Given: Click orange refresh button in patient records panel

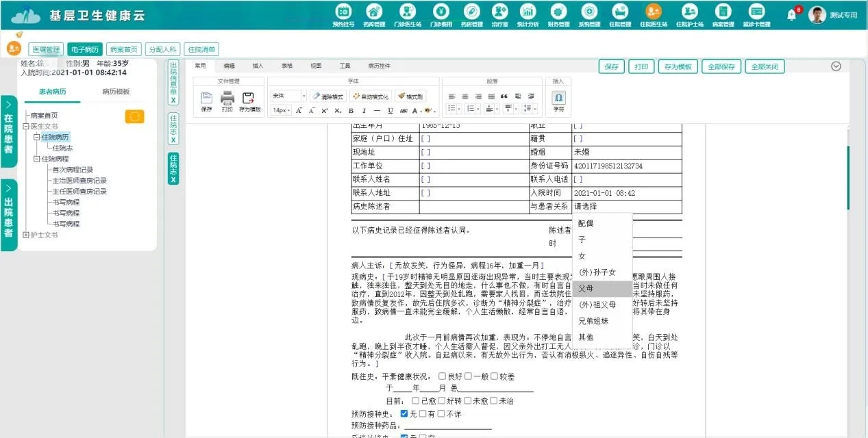Looking at the screenshot, I should (135, 116).
